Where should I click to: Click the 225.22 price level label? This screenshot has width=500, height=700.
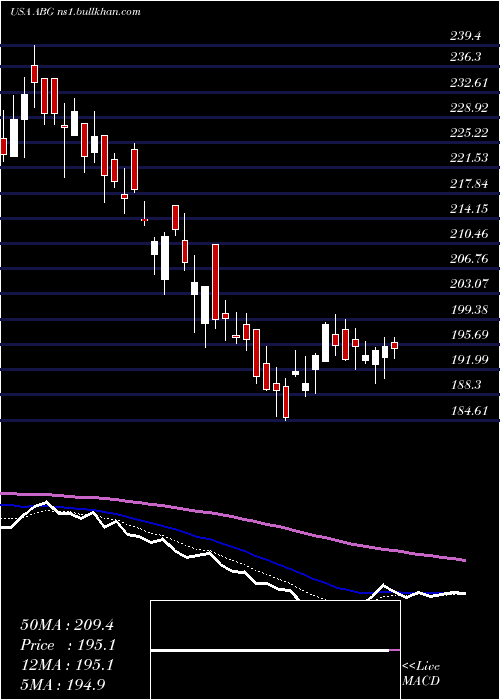coord(468,133)
